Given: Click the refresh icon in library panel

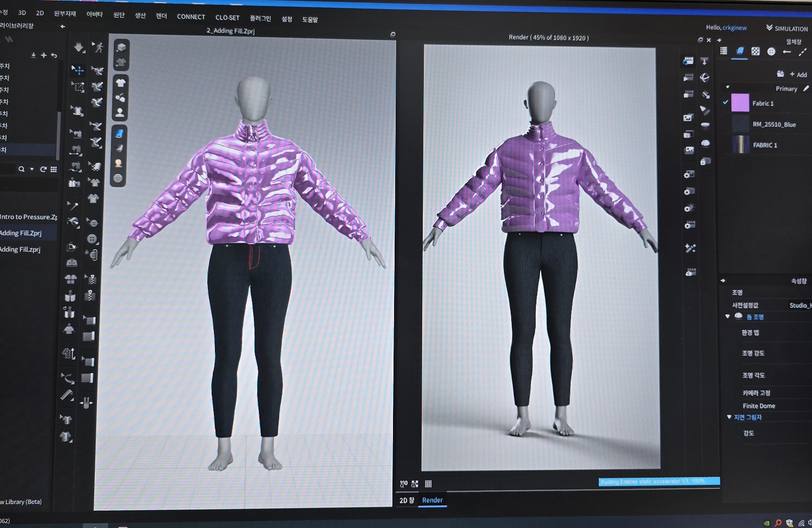Looking at the screenshot, I should click(x=43, y=169).
